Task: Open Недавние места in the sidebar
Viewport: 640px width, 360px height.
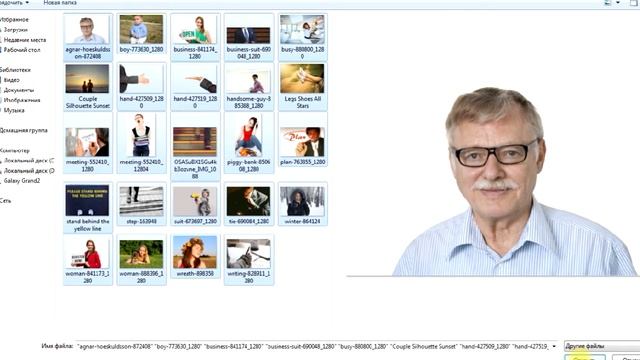Action: pyautogui.click(x=24, y=40)
